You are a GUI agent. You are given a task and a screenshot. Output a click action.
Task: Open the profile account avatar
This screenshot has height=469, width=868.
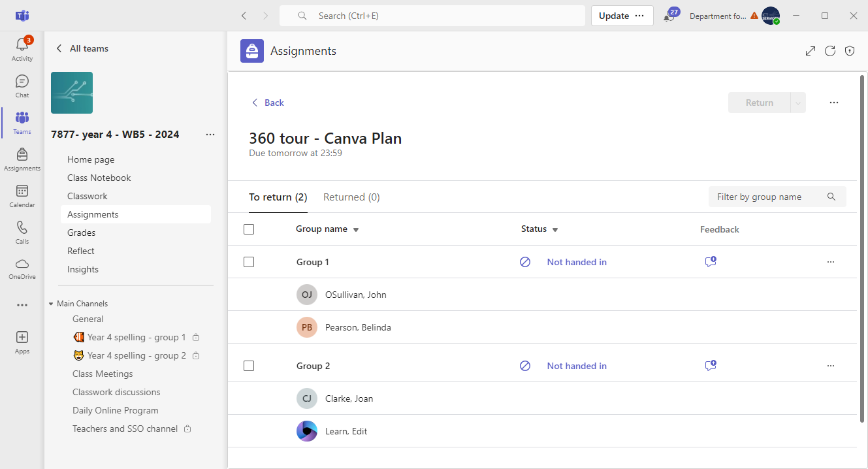771,16
